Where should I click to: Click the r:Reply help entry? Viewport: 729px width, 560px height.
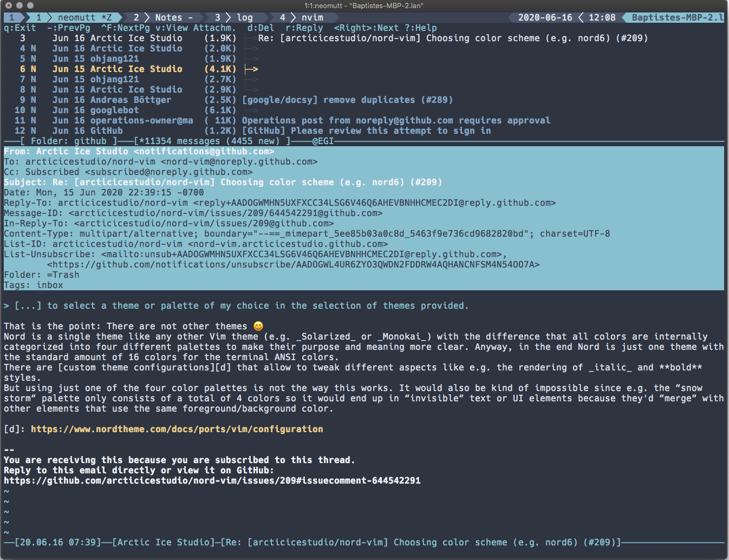[x=304, y=28]
